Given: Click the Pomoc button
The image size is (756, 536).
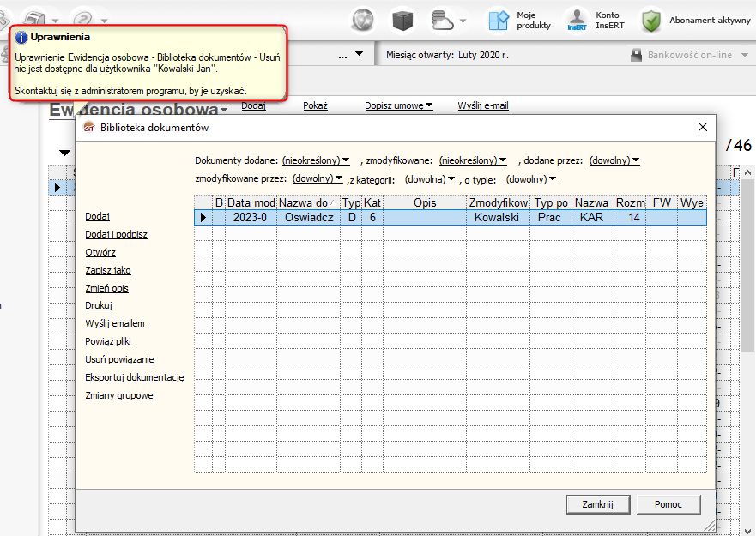Looking at the screenshot, I should pyautogui.click(x=668, y=504).
